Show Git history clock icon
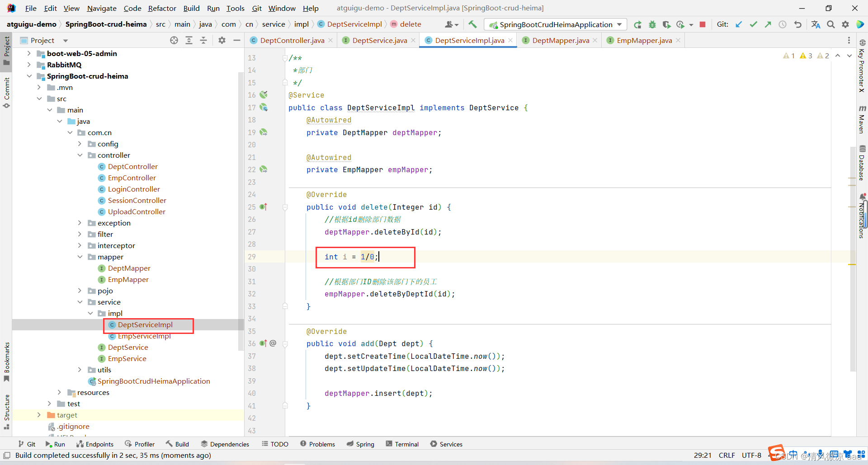This screenshot has height=465, width=868. click(783, 24)
